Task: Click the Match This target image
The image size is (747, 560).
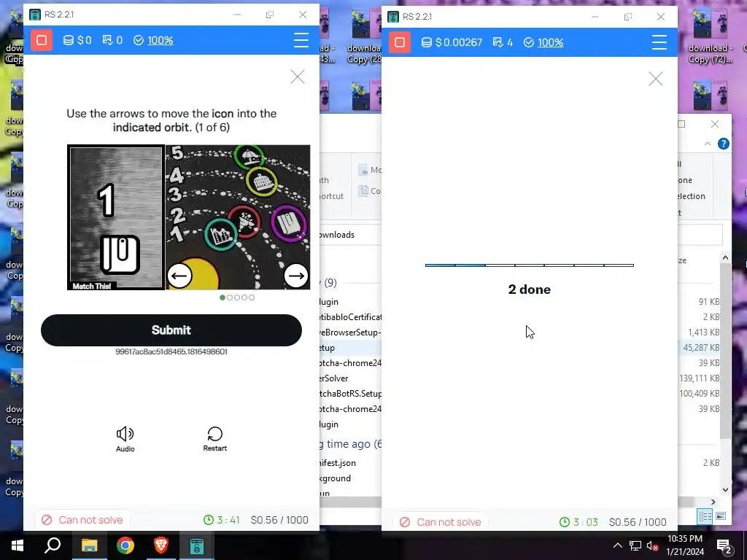Action: [116, 217]
